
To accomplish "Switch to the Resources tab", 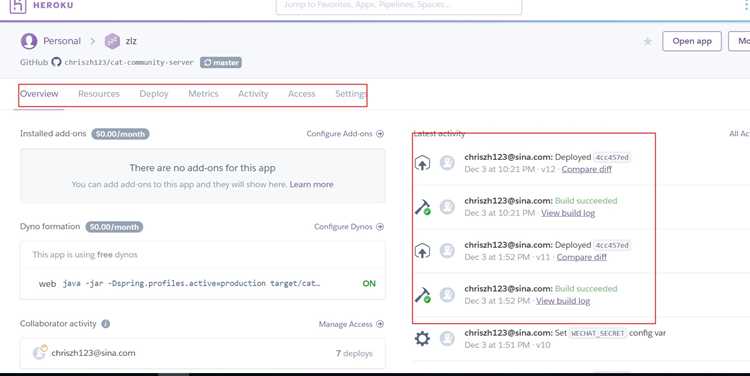I will (99, 94).
